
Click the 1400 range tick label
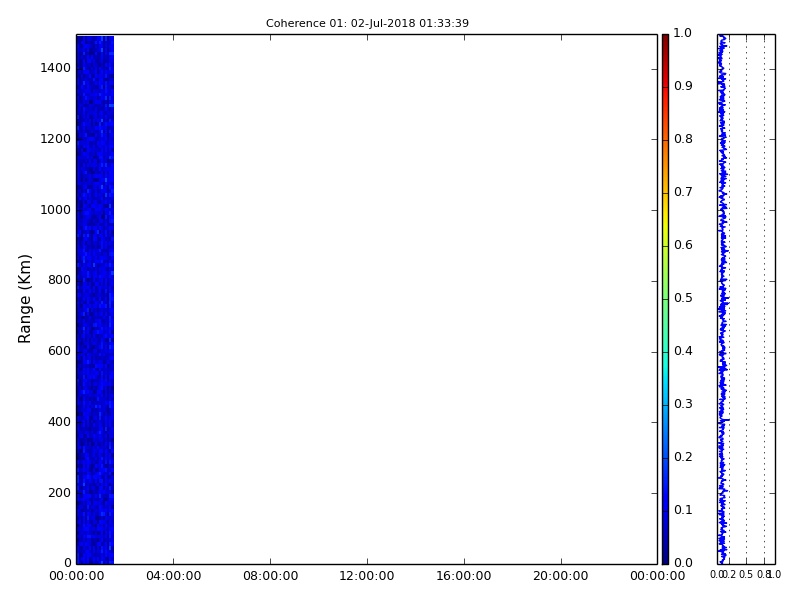pos(55,68)
